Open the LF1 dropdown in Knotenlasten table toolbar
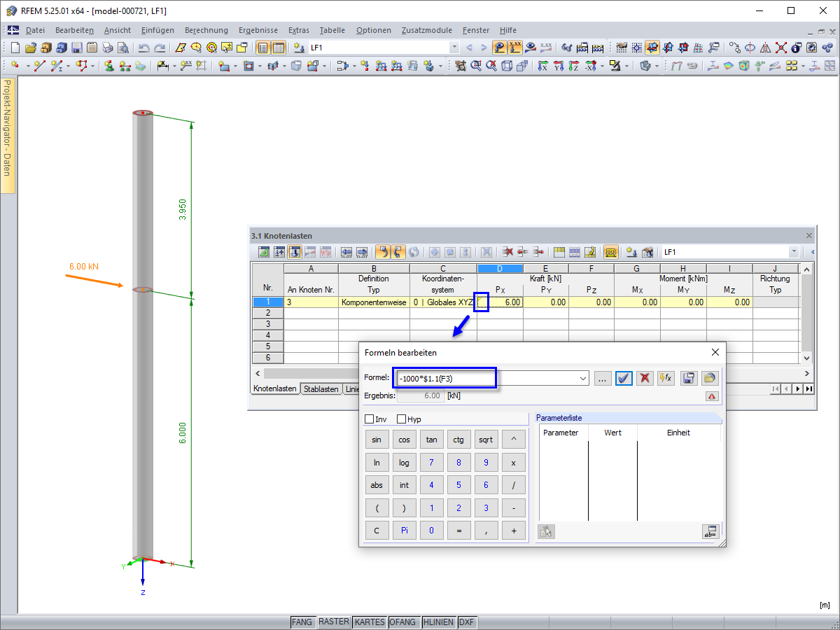 coord(794,252)
